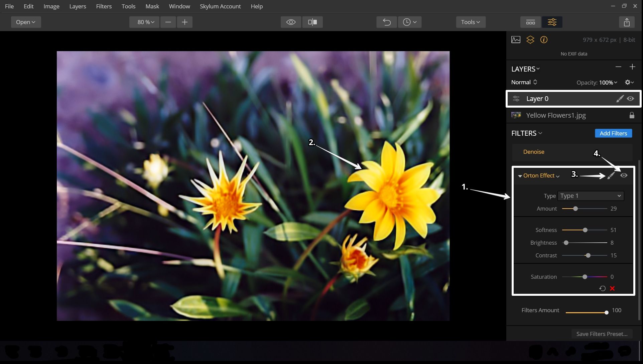Click the image info icon

click(544, 40)
